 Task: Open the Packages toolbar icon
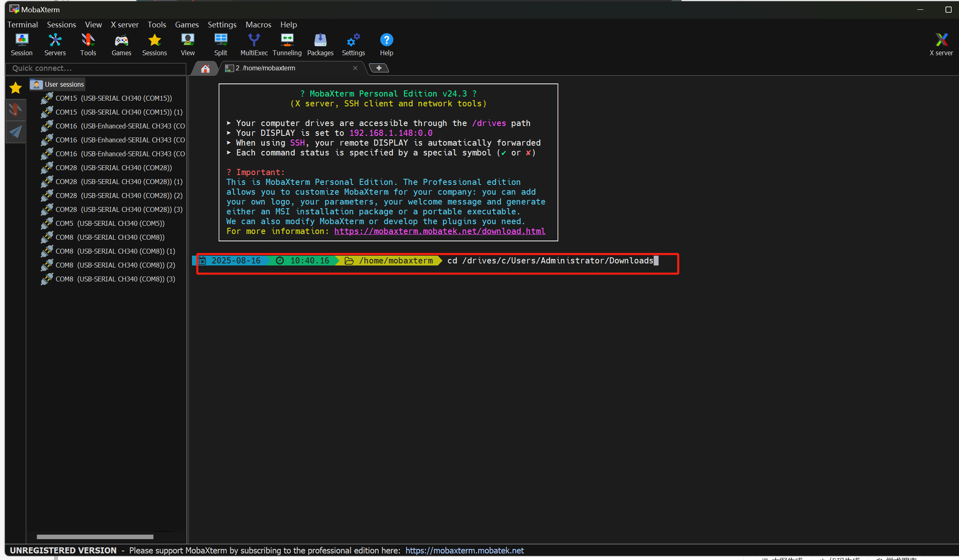click(x=320, y=45)
